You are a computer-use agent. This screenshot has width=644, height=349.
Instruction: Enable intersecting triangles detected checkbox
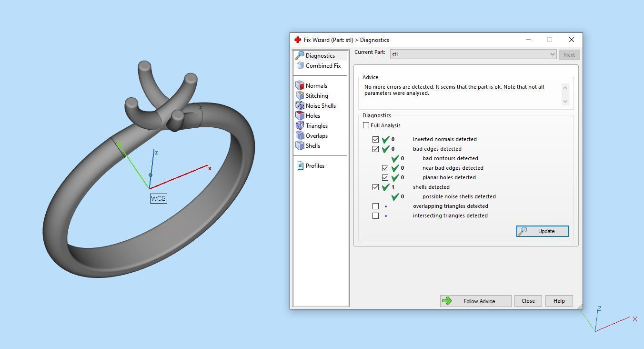tap(375, 216)
